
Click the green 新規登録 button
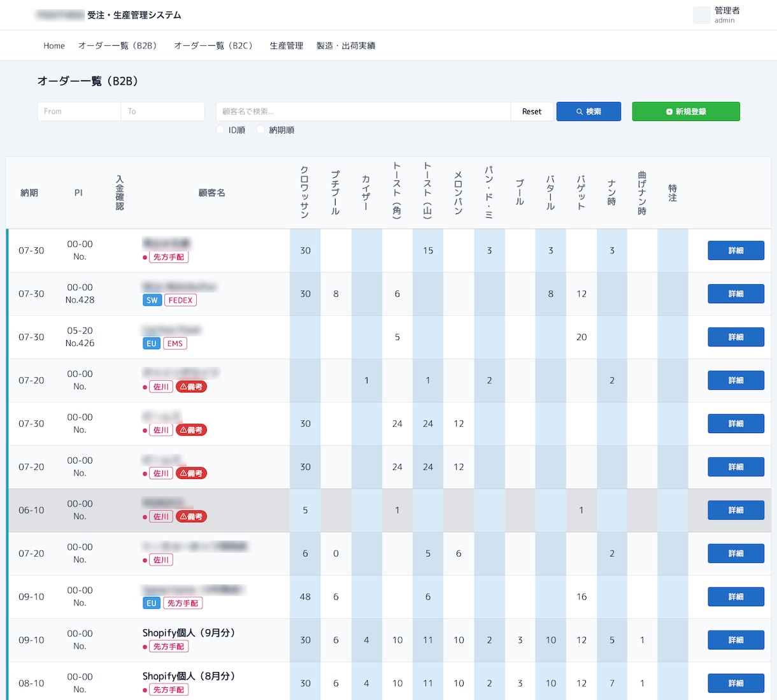[686, 111]
